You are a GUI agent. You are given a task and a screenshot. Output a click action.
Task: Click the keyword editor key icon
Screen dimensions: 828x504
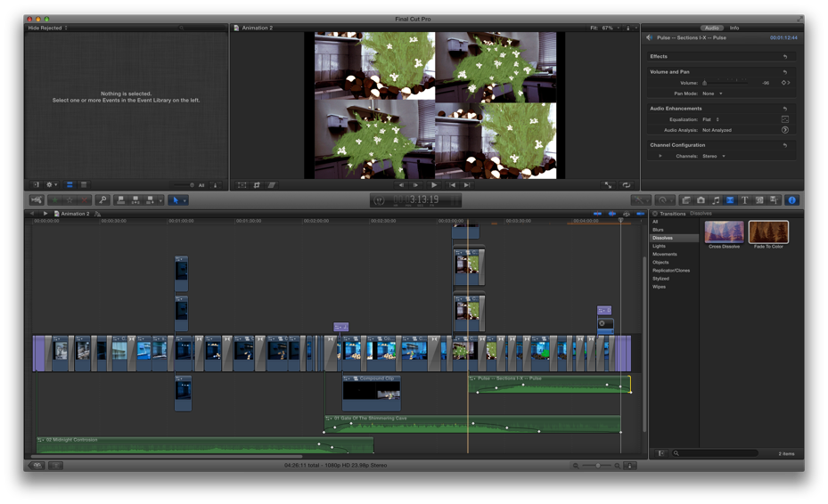coord(102,200)
